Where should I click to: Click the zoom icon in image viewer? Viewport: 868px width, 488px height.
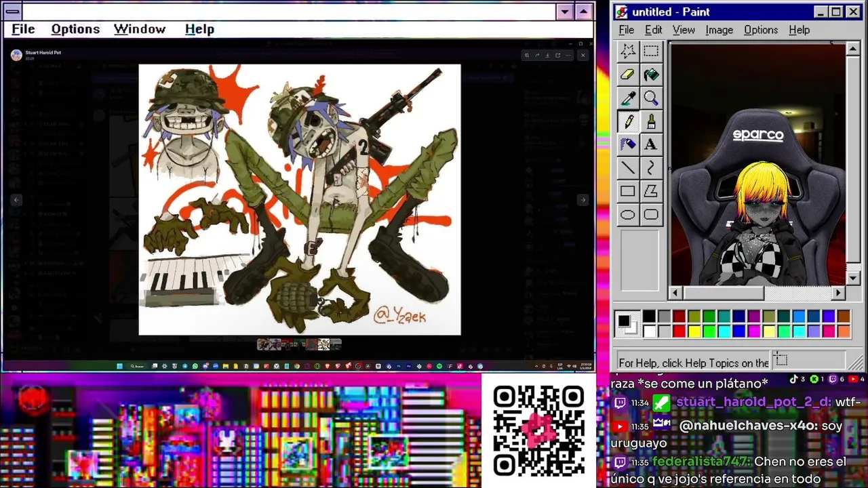(x=527, y=56)
